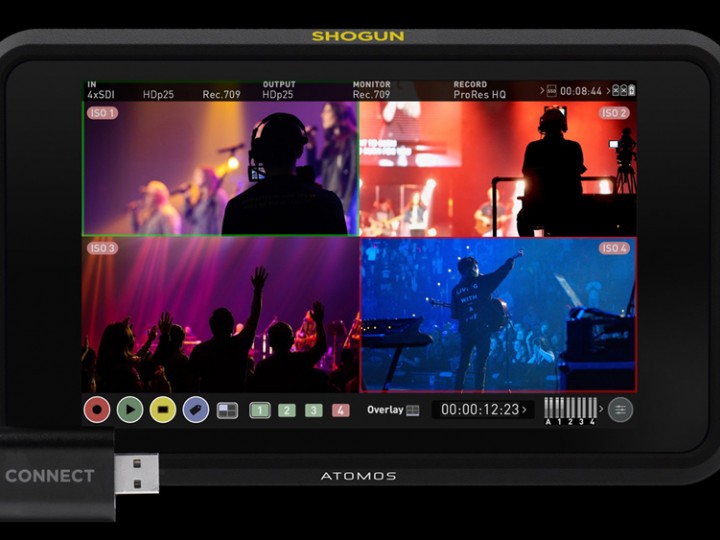The width and height of the screenshot is (720, 540).
Task: Tap the SSD drive icon
Action: coord(551,90)
